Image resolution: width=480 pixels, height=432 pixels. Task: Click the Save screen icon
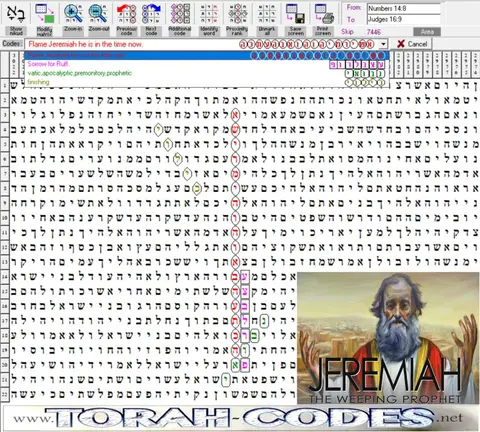[x=295, y=14]
